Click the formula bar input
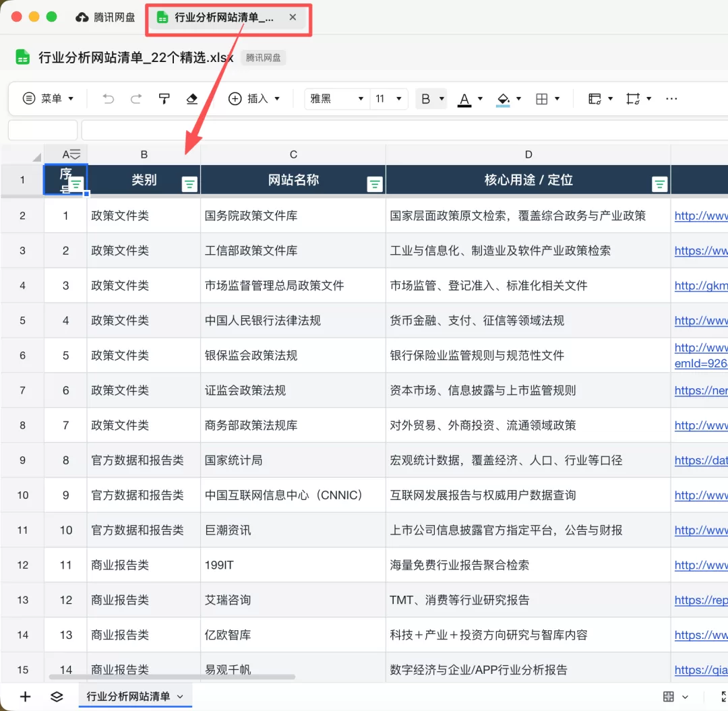728x711 pixels. 404,130
